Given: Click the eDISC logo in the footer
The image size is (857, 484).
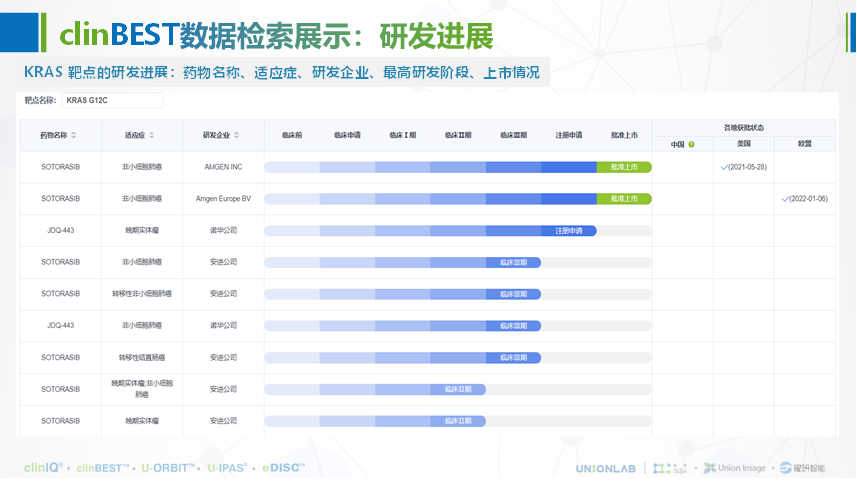Looking at the screenshot, I should (283, 468).
